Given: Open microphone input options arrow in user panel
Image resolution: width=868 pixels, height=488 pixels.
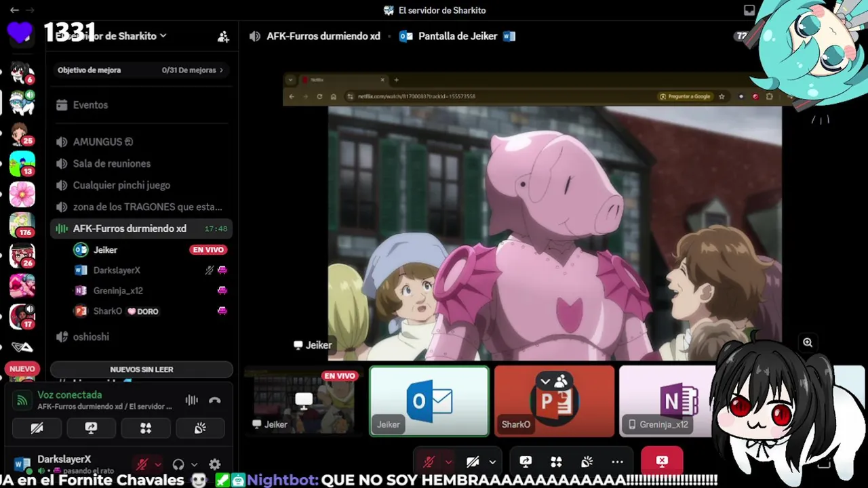Looking at the screenshot, I should [158, 464].
